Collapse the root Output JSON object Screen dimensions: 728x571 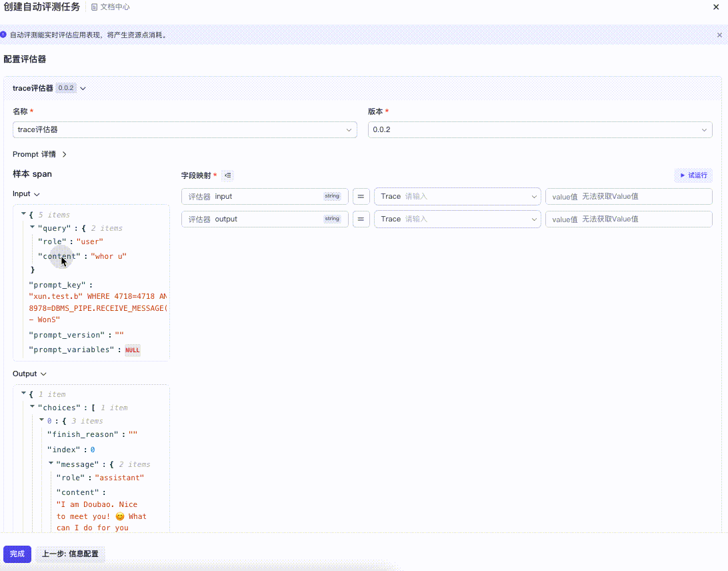(x=23, y=393)
